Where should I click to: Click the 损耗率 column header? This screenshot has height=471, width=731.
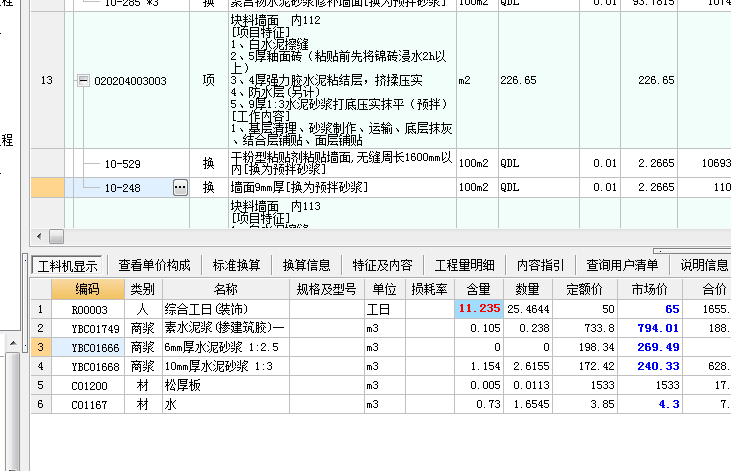point(430,290)
